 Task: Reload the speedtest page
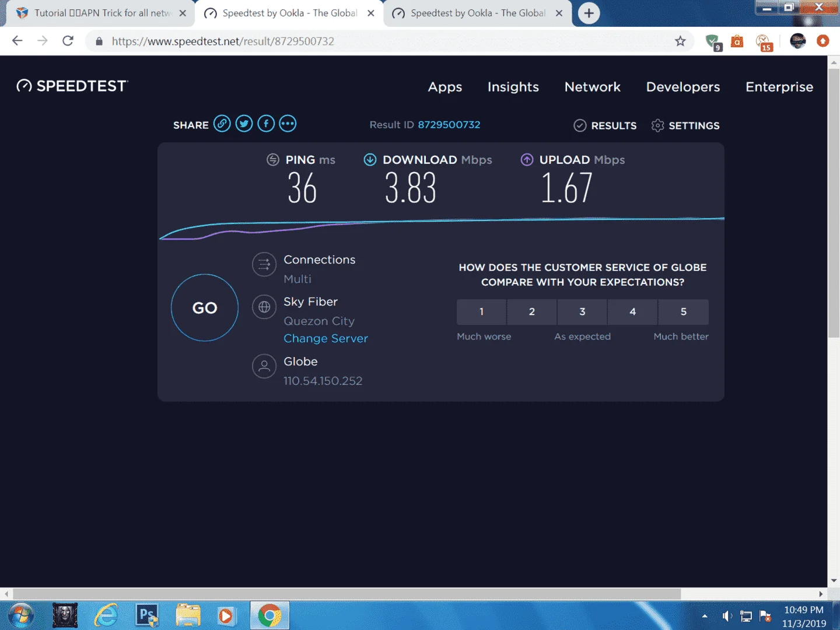[68, 41]
